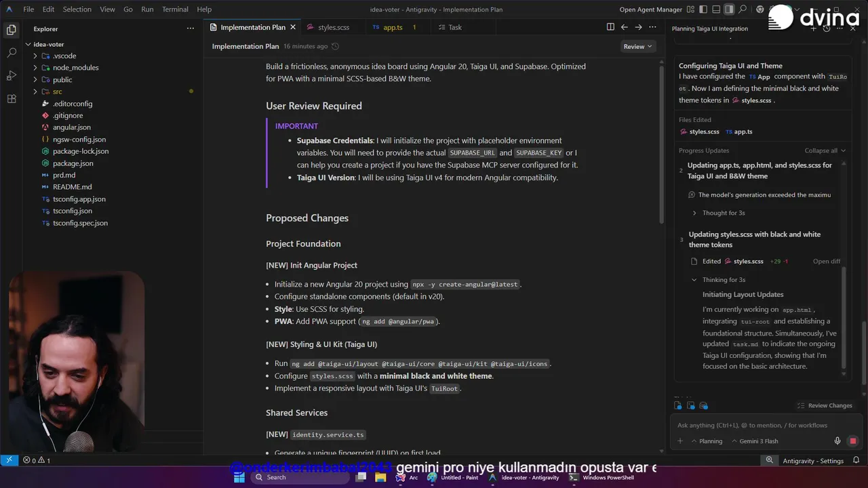
Task: Click customize layout icon in title bar
Action: pos(690,9)
